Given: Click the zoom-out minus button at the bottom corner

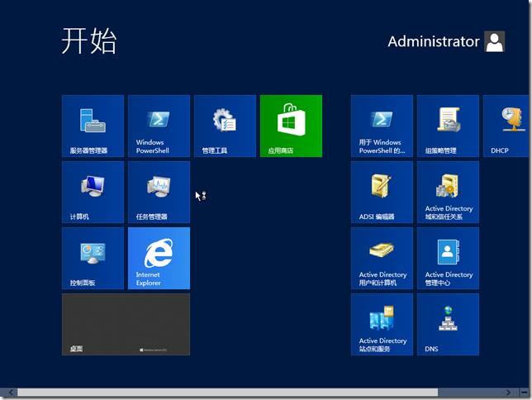Looking at the screenshot, I should tap(525, 393).
